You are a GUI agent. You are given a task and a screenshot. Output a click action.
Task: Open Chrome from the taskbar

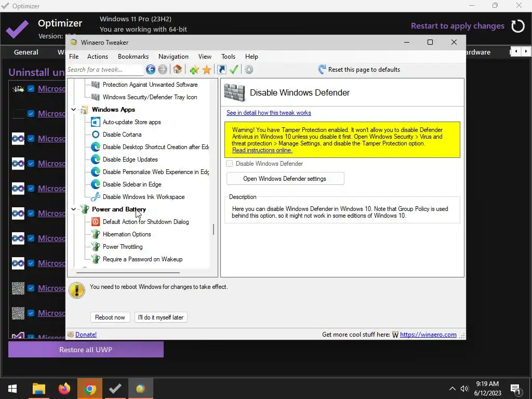(x=89, y=389)
